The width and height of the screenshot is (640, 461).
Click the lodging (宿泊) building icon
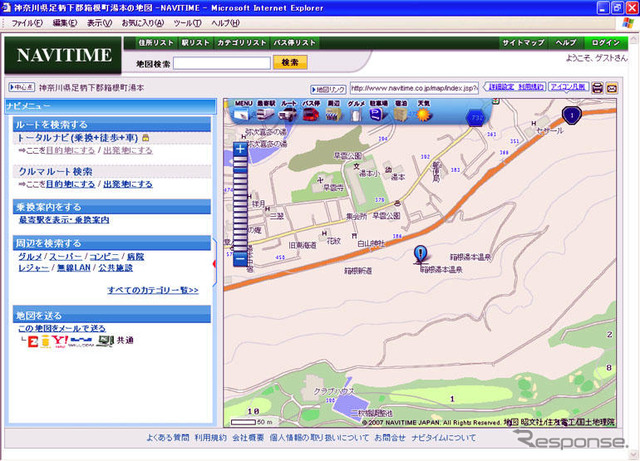point(401,114)
